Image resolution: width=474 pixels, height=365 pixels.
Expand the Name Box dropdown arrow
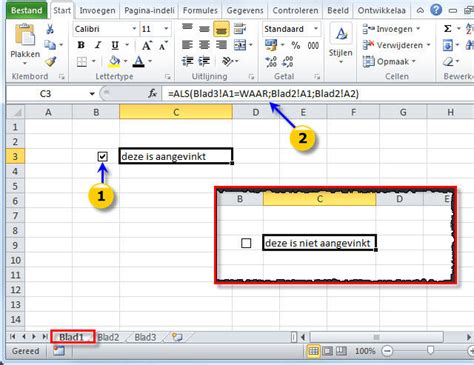[92, 94]
